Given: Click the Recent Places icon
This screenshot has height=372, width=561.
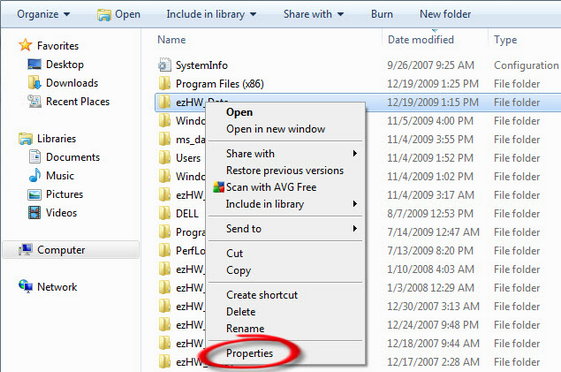Looking at the screenshot, I should point(34,101).
